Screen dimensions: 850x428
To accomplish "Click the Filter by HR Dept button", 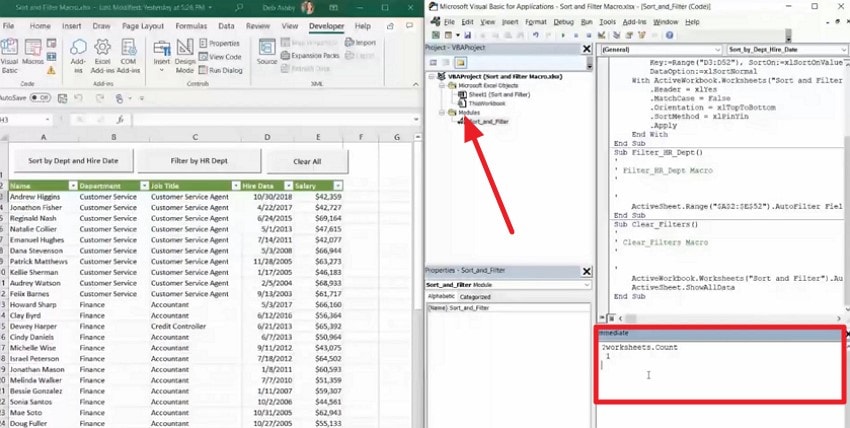I will (x=199, y=161).
